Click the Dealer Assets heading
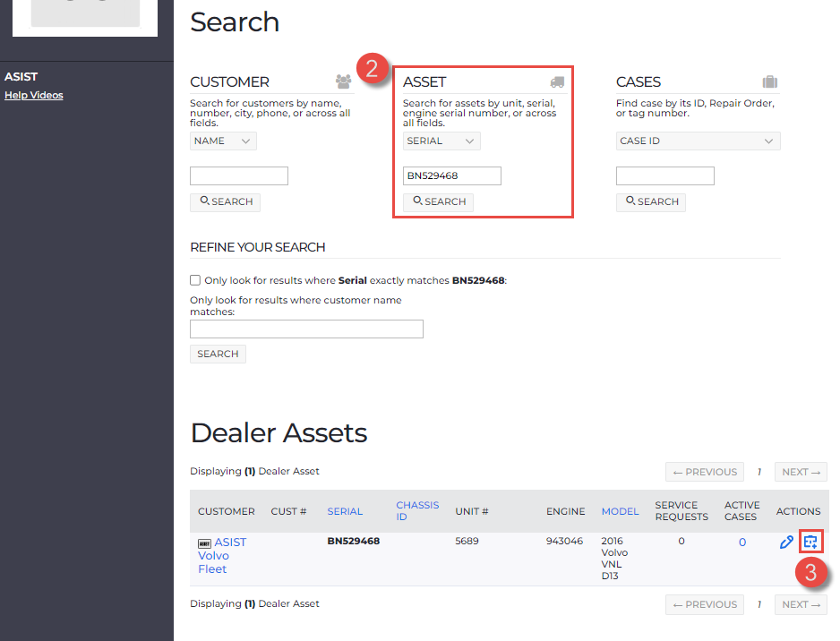This screenshot has height=641, width=840. coord(279,432)
